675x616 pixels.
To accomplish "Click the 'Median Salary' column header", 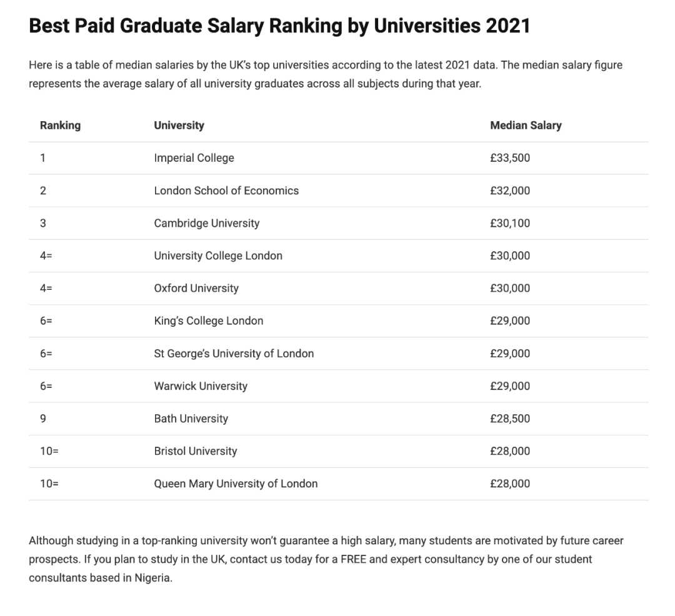I will coord(526,125).
